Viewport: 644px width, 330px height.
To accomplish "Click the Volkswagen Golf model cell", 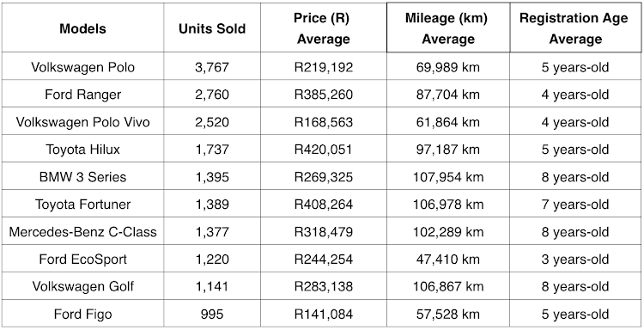I will (x=82, y=286).
